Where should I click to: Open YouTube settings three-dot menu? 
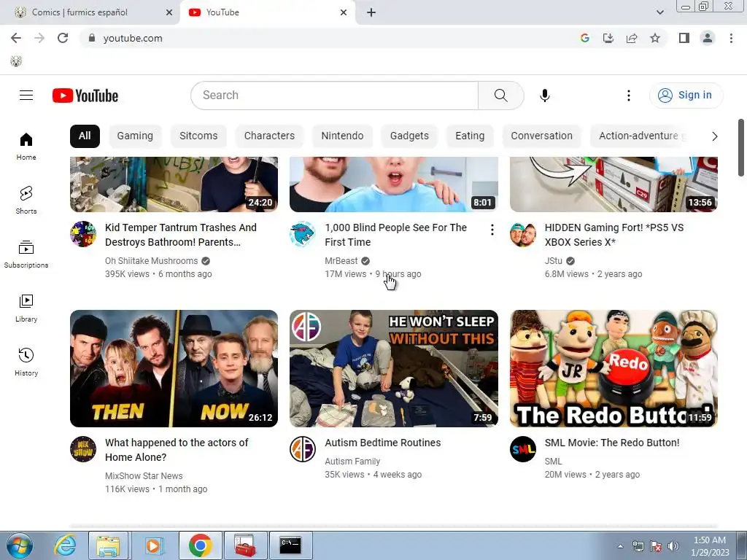click(628, 96)
